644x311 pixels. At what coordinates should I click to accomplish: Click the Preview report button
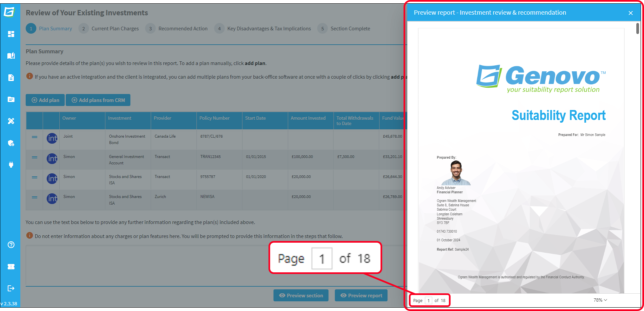tap(361, 295)
